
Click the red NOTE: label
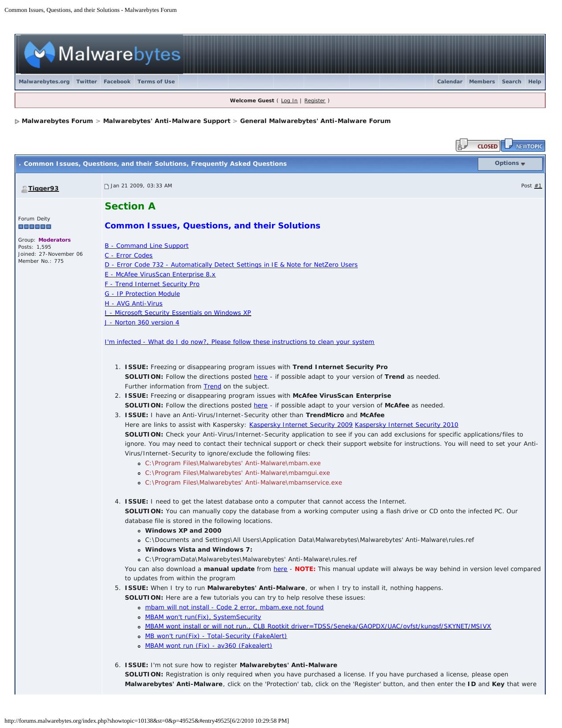coord(305,569)
